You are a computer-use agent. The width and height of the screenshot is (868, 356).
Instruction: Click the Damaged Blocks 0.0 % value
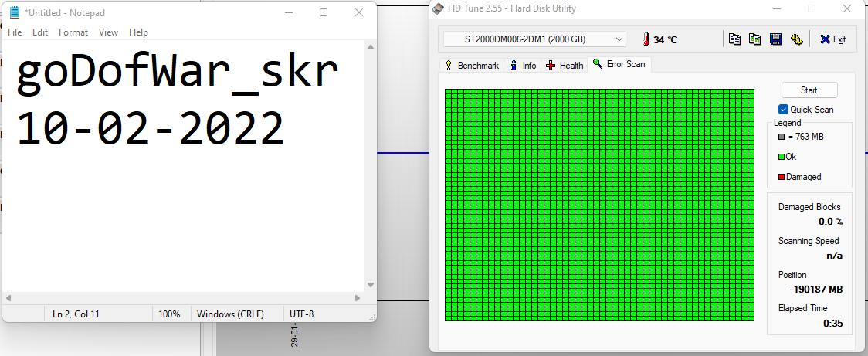pos(830,222)
